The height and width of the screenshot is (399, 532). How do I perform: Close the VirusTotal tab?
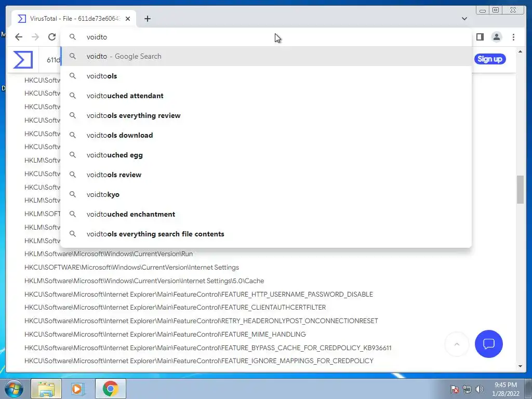point(128,19)
